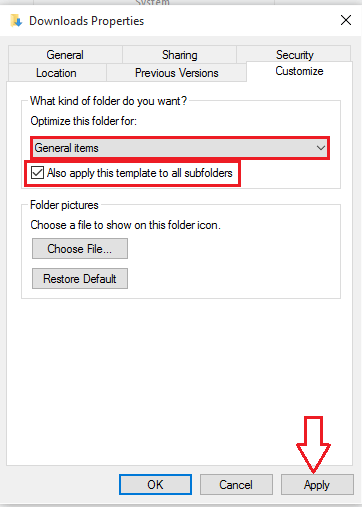Click the 'Downloads Properties' title bar text
This screenshot has width=362, height=507.
pos(87,21)
